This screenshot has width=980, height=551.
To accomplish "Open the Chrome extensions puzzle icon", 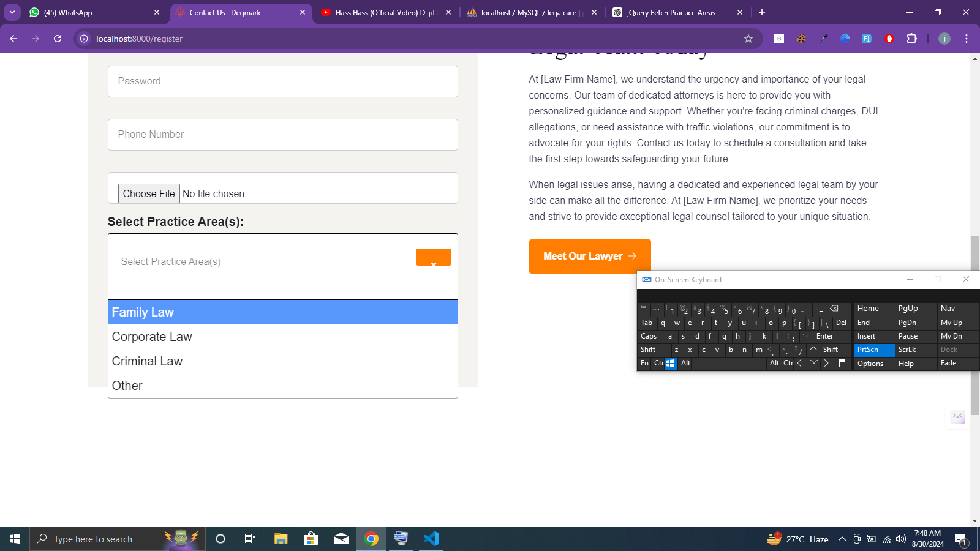I will point(911,39).
